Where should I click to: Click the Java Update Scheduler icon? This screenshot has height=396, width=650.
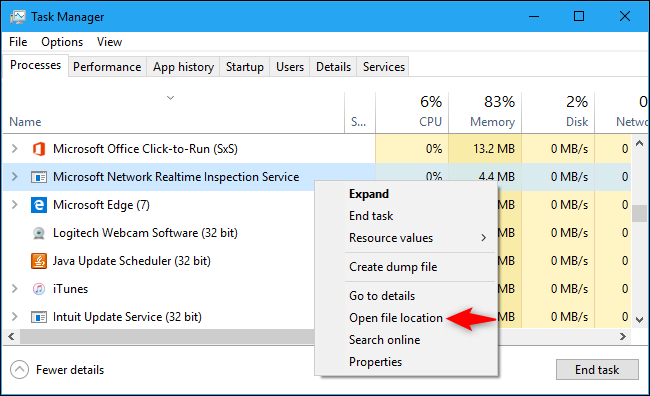click(x=39, y=261)
